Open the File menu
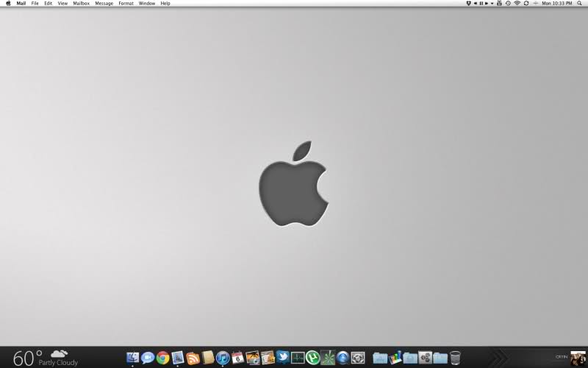 (x=35, y=4)
